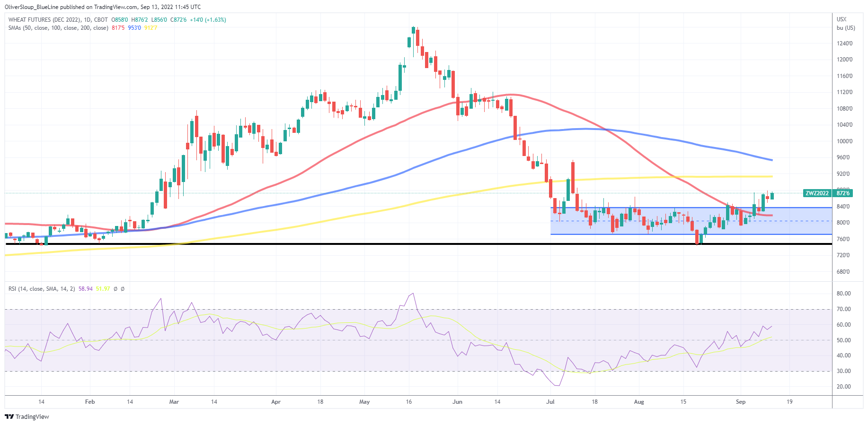Click the publisher header text OliverSloup_BlueLine
868x425 pixels.
pos(35,7)
